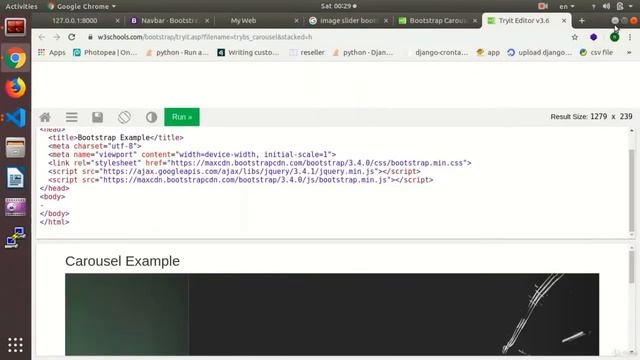The height and width of the screenshot is (360, 640).
Task: Open the green profile avatar
Action: click(x=614, y=37)
